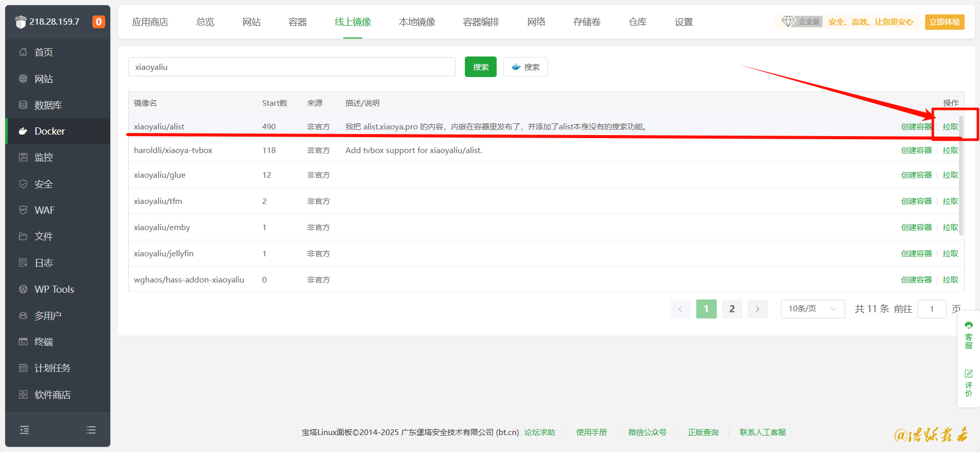Click the list icon at sidebar bottom right
The image size is (980, 452).
click(91, 430)
